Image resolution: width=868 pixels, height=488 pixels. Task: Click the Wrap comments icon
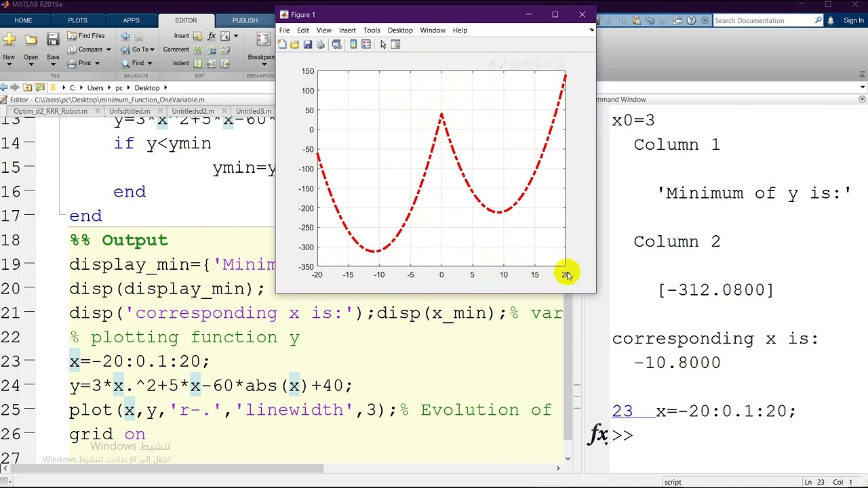(x=225, y=49)
